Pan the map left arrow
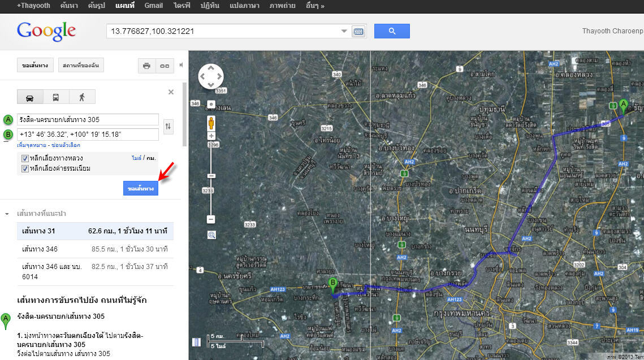Viewport: 644px width, 360px height. pyautogui.click(x=202, y=76)
